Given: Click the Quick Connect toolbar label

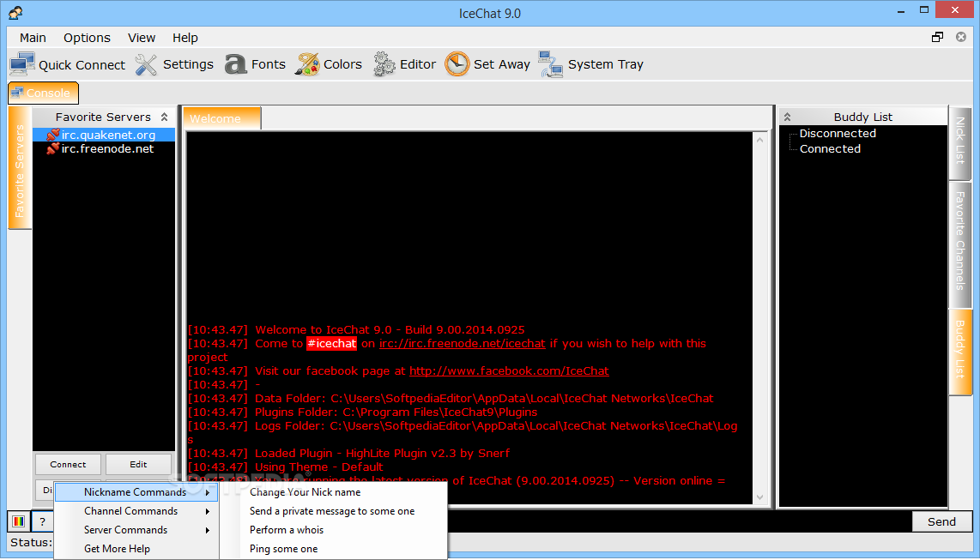Looking at the screenshot, I should pyautogui.click(x=82, y=65).
